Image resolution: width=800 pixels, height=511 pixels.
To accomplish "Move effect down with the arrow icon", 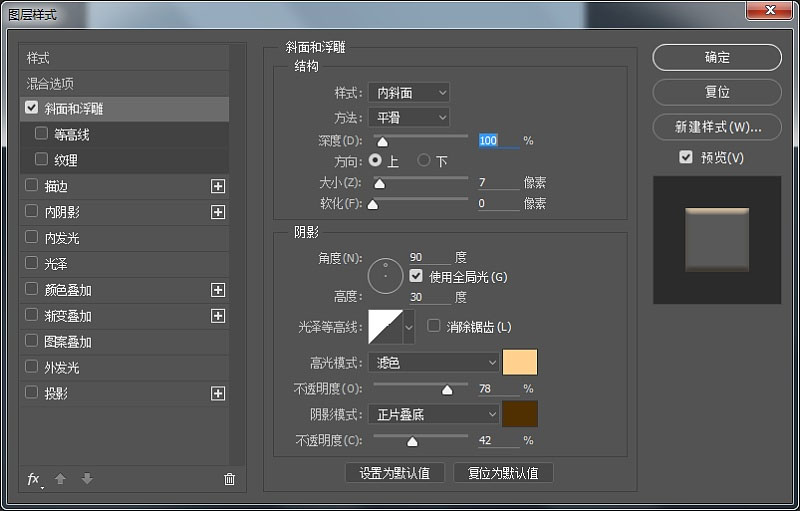I will (87, 479).
